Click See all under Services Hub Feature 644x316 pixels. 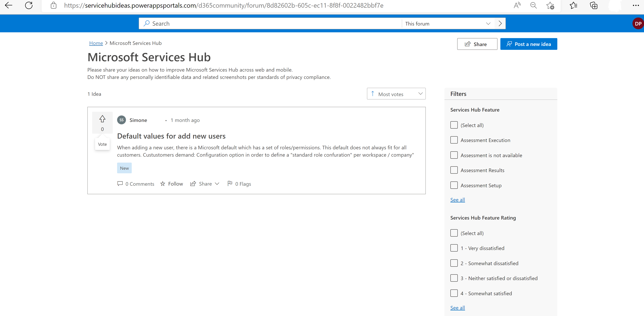coord(458,200)
